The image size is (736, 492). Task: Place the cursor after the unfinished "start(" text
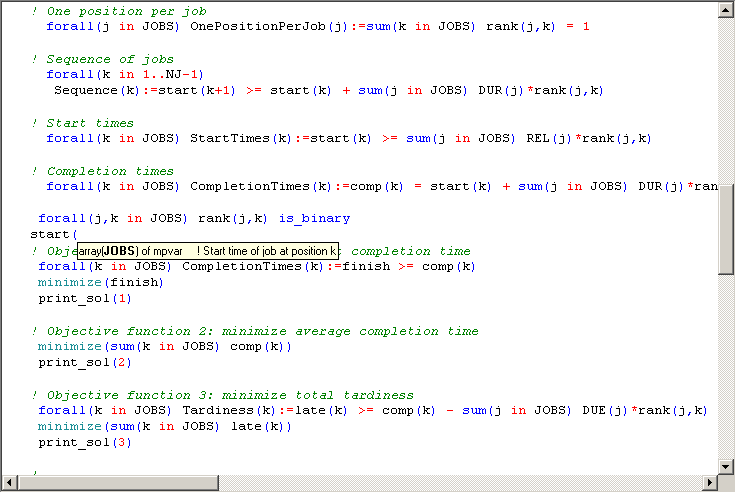pos(78,234)
